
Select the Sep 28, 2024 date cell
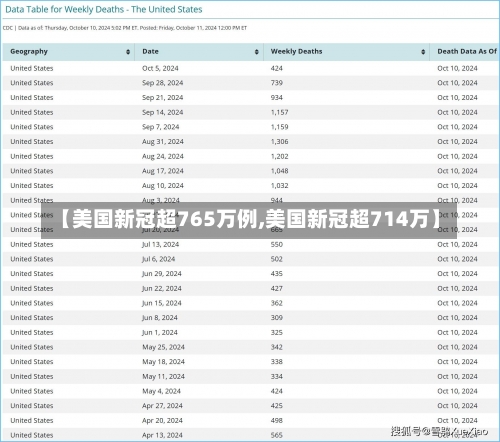click(163, 83)
